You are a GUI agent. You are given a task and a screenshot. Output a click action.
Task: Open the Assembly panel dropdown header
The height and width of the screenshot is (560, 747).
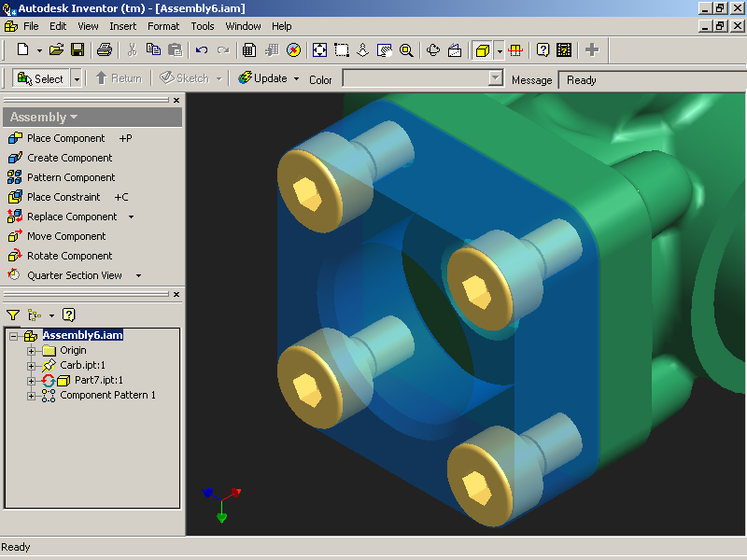point(44,118)
